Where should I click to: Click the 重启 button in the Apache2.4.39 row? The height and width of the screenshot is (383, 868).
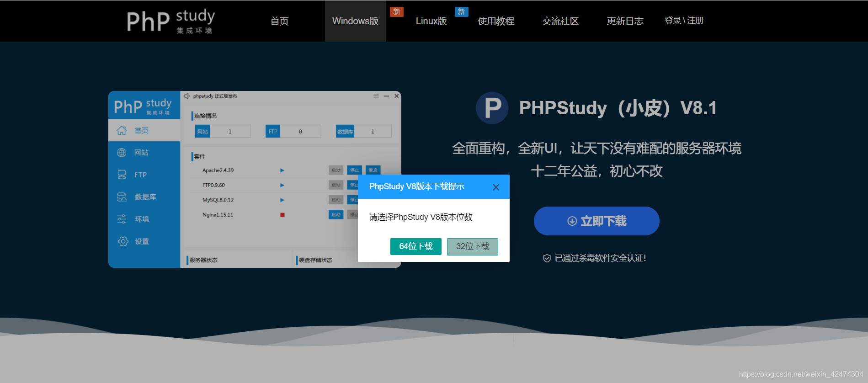click(373, 170)
